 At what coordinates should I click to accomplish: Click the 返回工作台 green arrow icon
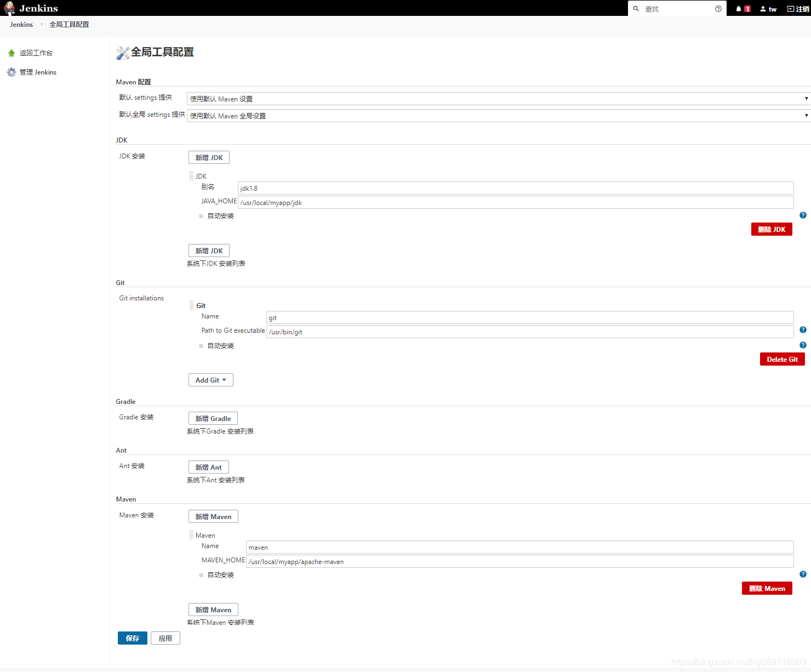click(12, 53)
